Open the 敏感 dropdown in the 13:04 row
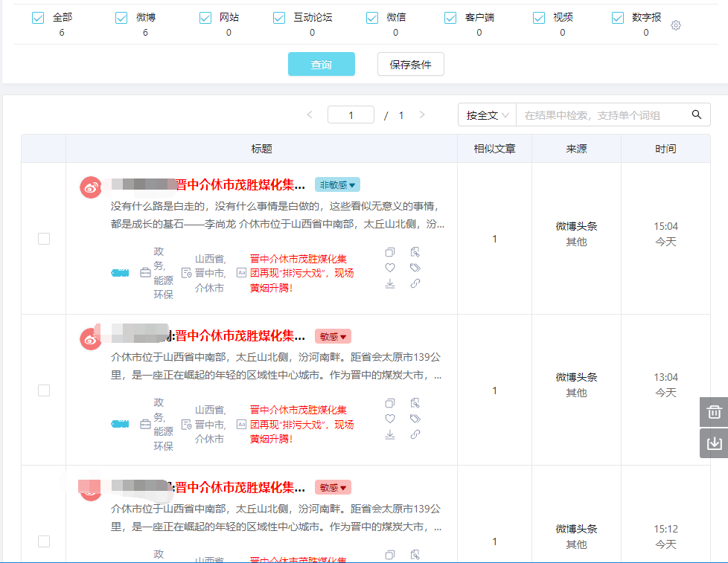The height and width of the screenshot is (563, 728). [333, 336]
